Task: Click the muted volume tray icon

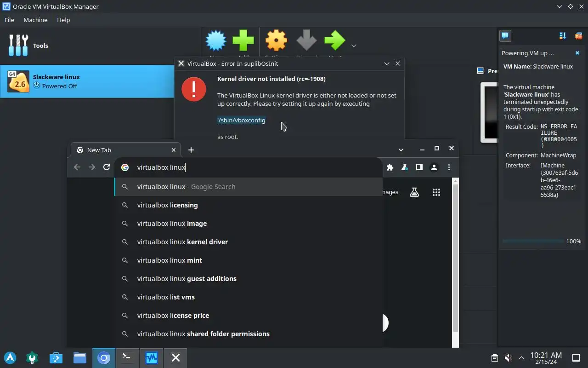Action: click(508, 358)
